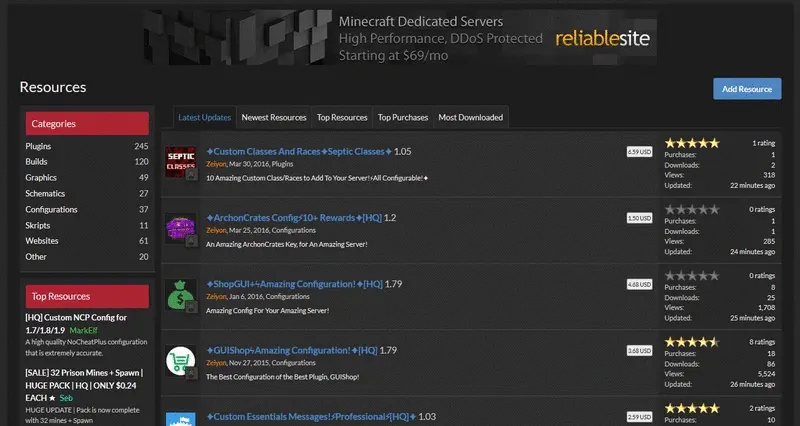800x426 pixels.
Task: Click the 3.68 USD price badge
Action: point(639,350)
